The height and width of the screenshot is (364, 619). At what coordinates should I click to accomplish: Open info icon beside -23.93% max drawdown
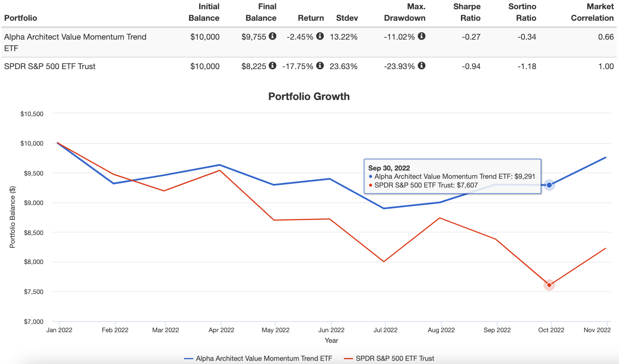coord(421,65)
